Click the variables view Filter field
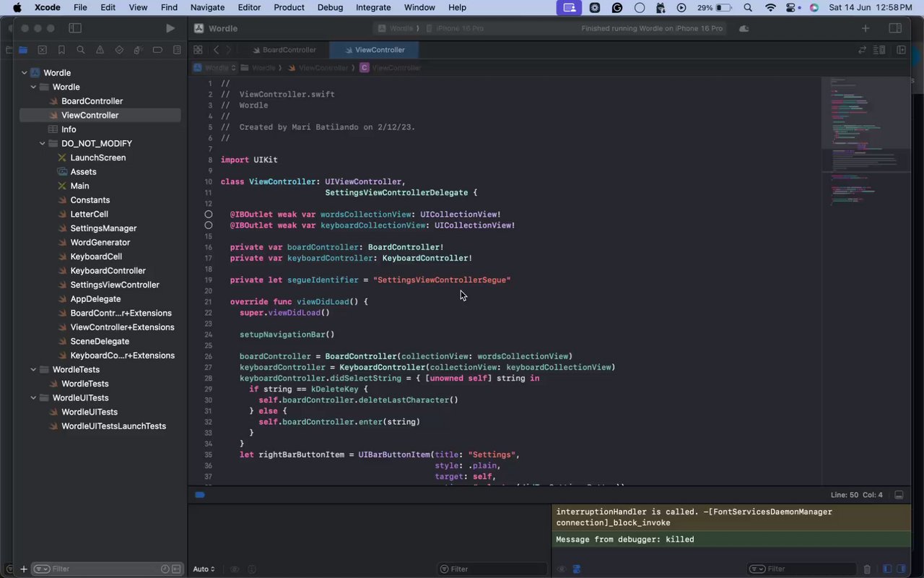 (492, 569)
